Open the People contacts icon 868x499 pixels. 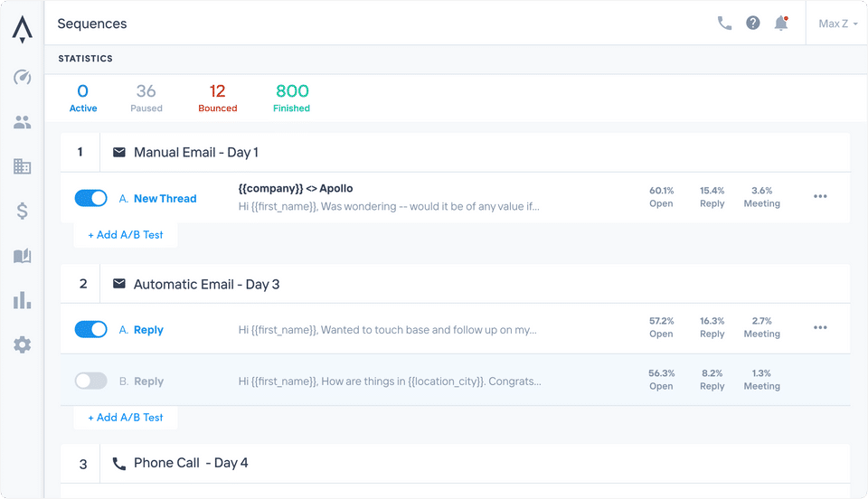tap(23, 122)
